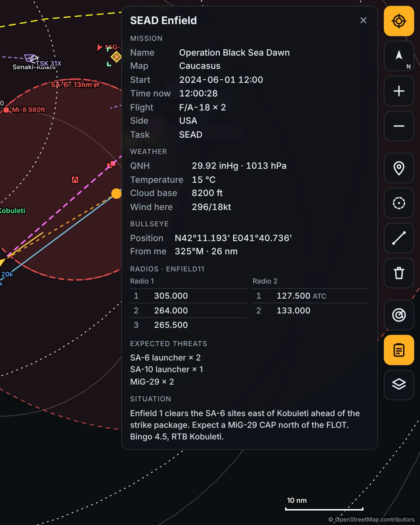Click the mission name Operation Black Sea Dawn
This screenshot has height=525, width=420.
pos(234,52)
